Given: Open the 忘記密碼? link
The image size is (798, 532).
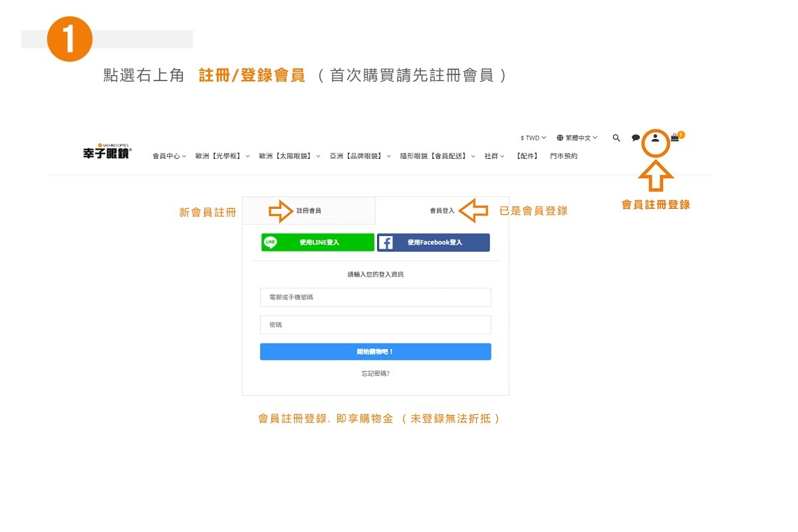Looking at the screenshot, I should point(375,373).
